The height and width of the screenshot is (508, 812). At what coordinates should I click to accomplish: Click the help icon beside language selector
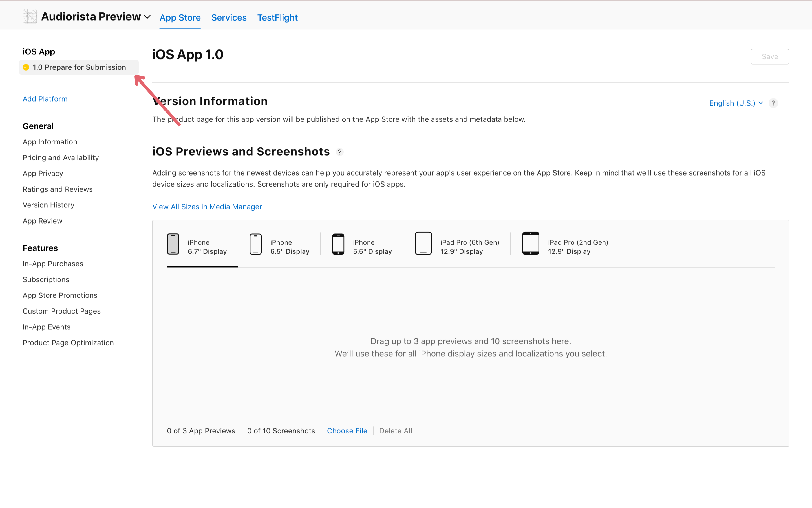(x=773, y=103)
